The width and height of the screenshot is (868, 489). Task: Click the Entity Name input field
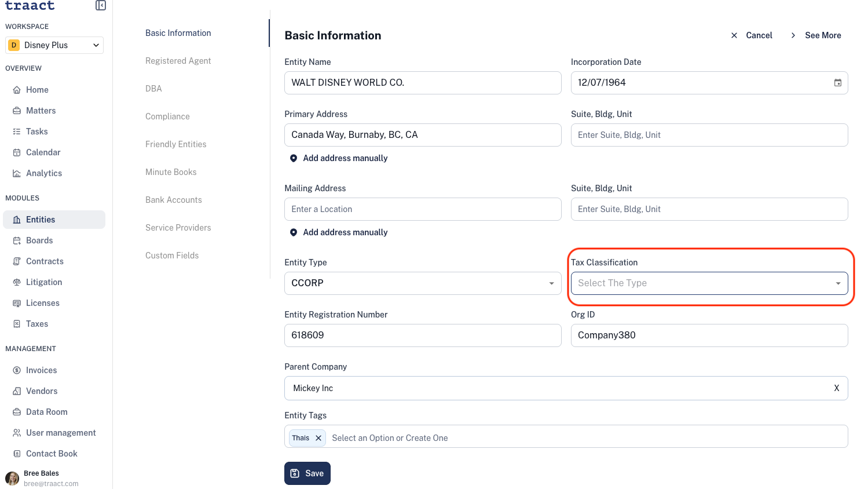(423, 83)
